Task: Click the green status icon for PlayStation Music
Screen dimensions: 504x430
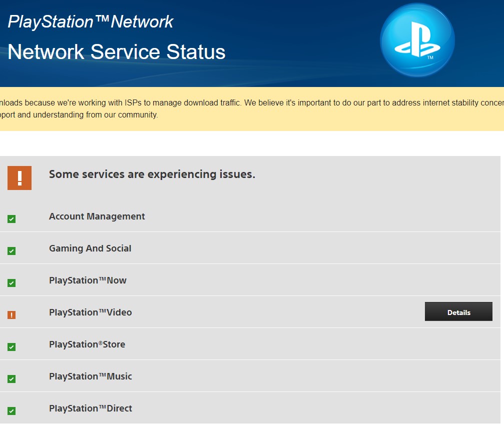Action: click(x=12, y=379)
